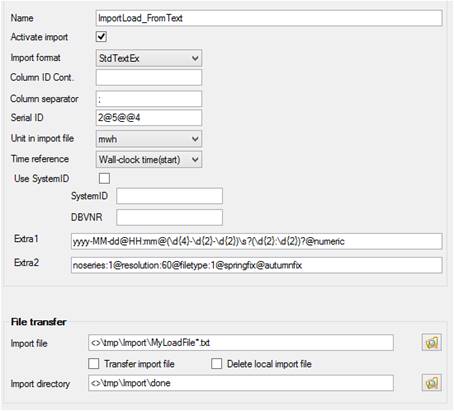Click the Extra1 format string field
This screenshot has height=411, width=454.
pyautogui.click(x=257, y=241)
